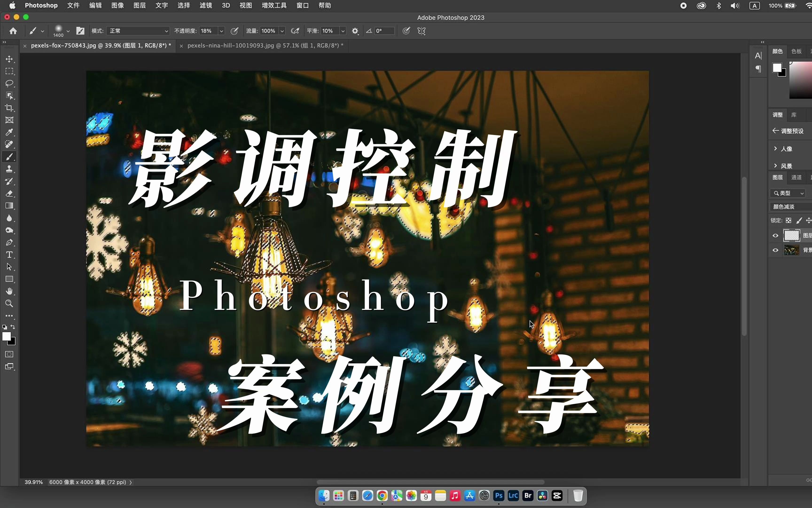The image size is (812, 508).
Task: Open the 图像 menu
Action: click(x=117, y=5)
